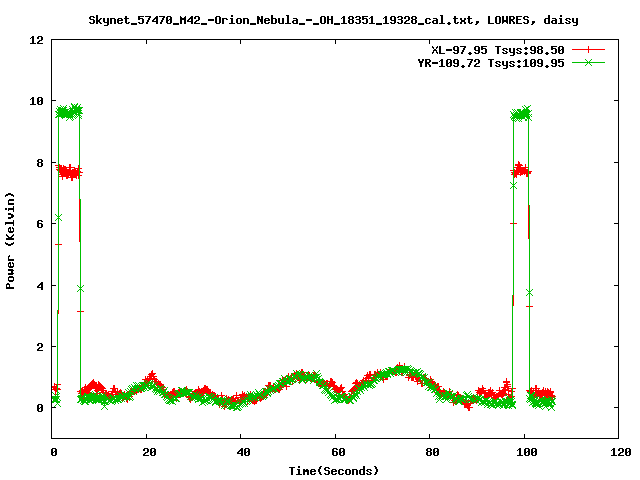Click the red data bump near 21 seconds

click(x=152, y=377)
